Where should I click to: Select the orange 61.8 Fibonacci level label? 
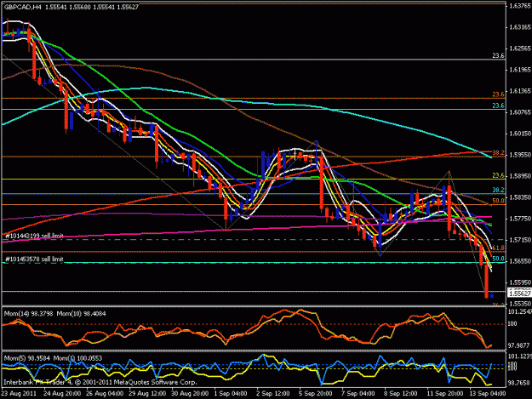tap(498, 248)
